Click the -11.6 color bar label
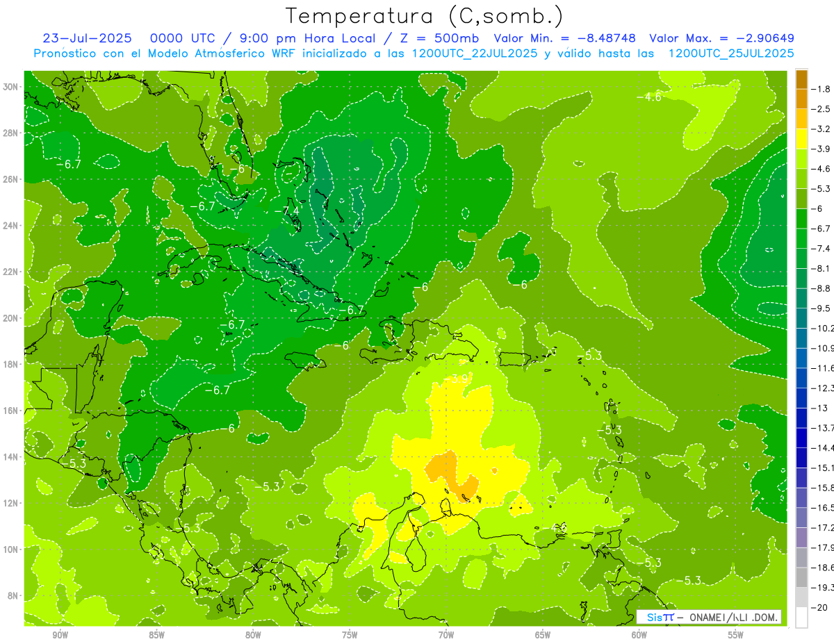The height and width of the screenshot is (644, 834). (x=823, y=368)
